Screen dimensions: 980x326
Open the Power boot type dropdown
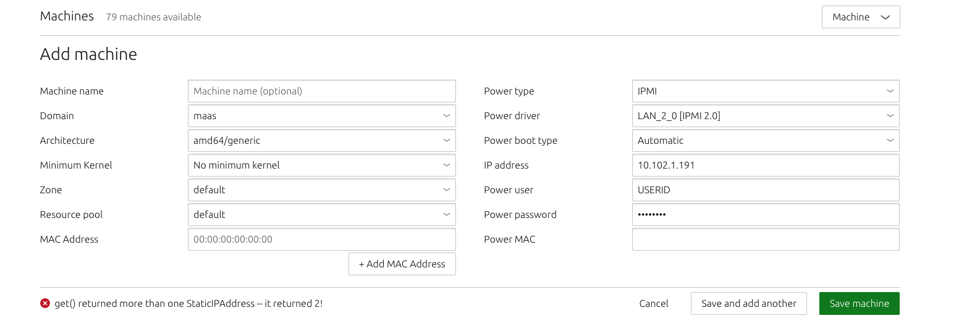coord(765,141)
